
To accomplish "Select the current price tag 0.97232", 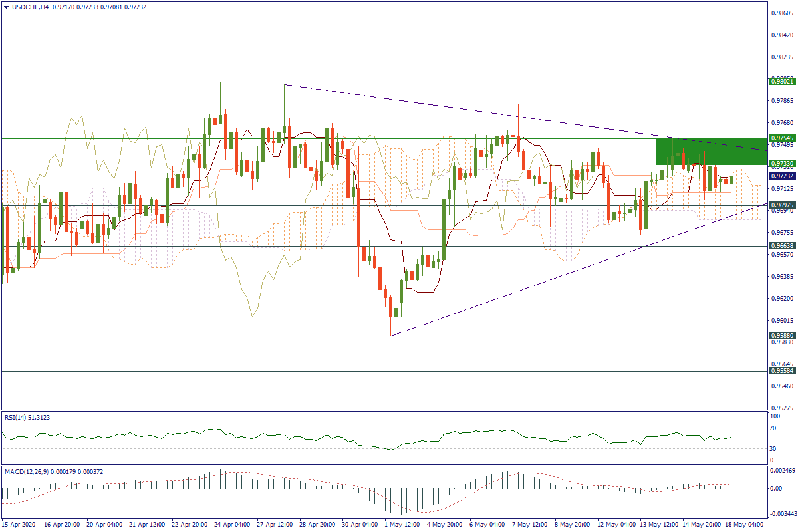I will [780, 176].
